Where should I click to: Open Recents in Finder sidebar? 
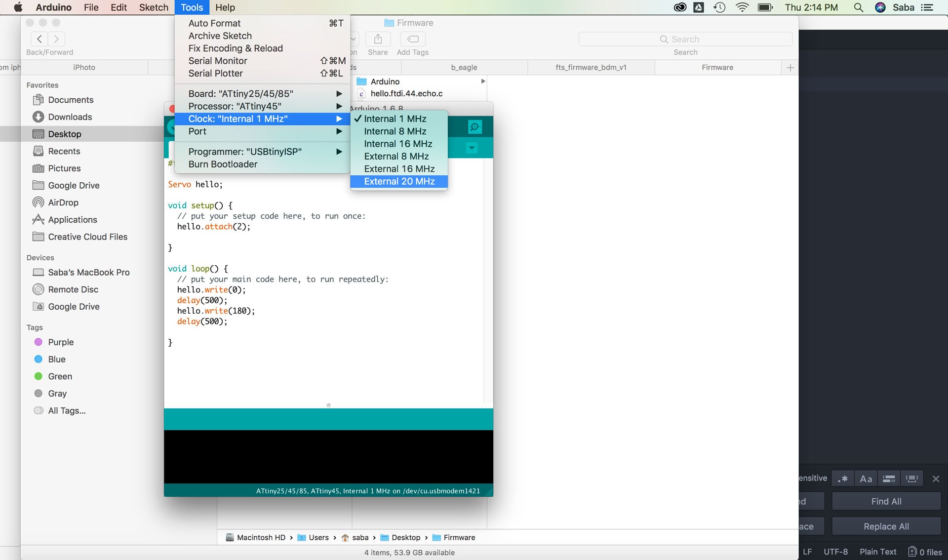pos(64,151)
